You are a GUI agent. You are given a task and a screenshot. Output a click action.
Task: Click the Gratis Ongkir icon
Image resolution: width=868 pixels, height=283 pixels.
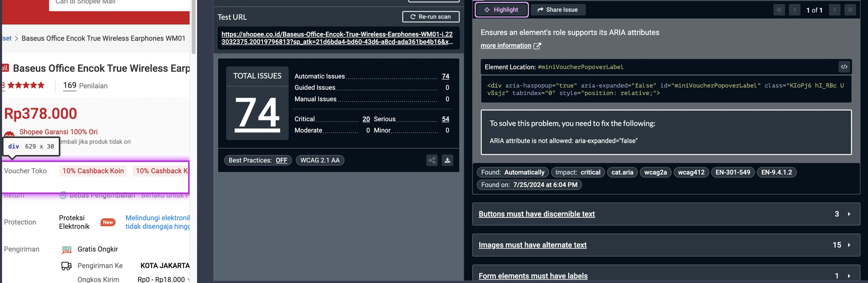67,249
